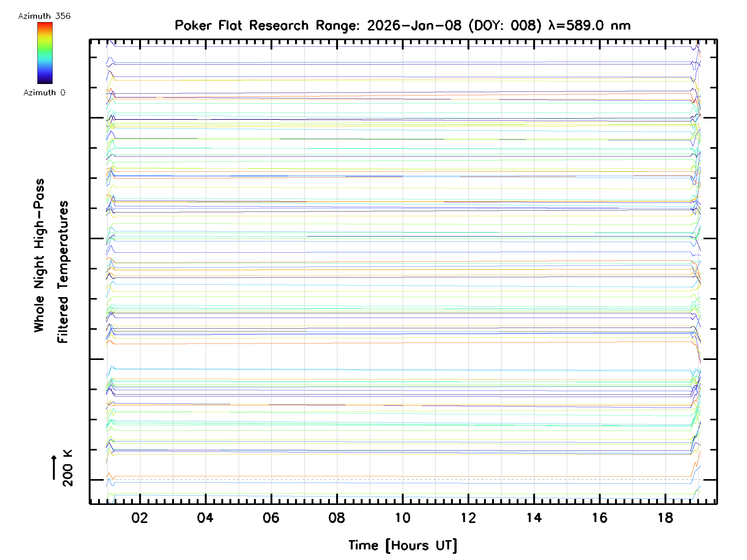Viewport: 747px width, 560px height.
Task: Click the '02' hour tick label
Action: point(139,518)
